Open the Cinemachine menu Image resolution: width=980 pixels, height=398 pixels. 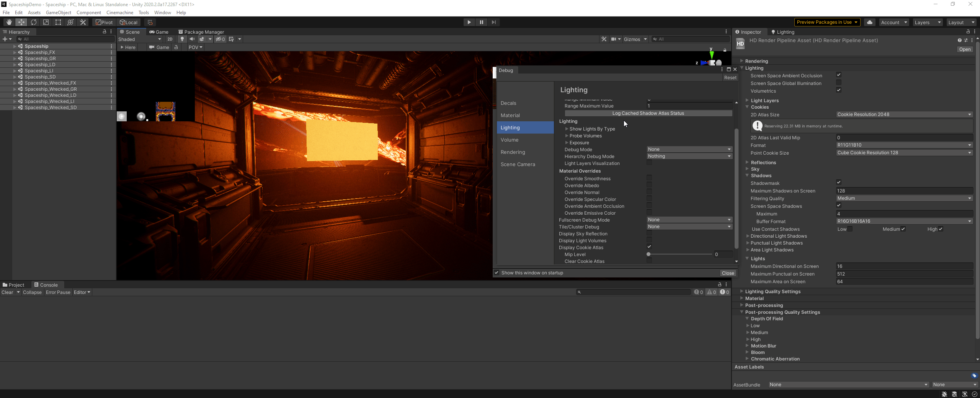[119, 13]
